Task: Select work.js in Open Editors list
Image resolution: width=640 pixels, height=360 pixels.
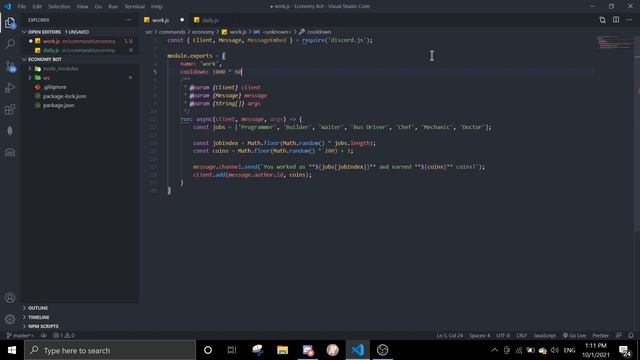Action: coord(79,41)
